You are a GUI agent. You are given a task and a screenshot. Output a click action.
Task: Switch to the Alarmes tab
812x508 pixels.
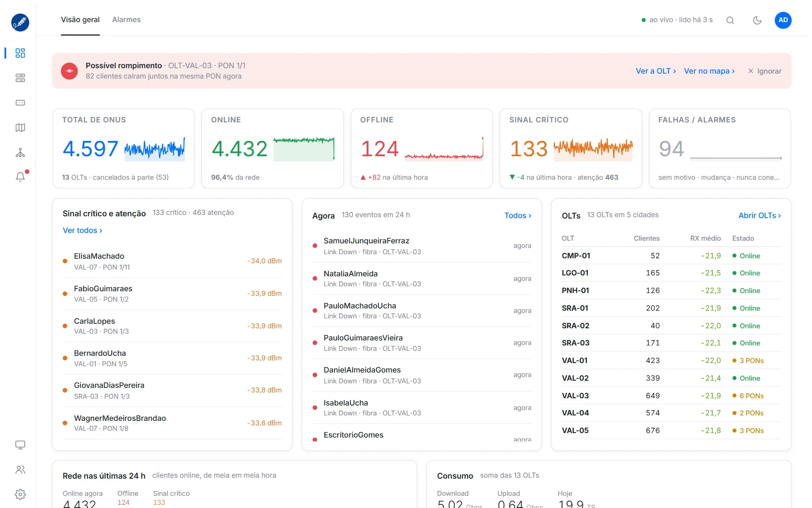[126, 19]
